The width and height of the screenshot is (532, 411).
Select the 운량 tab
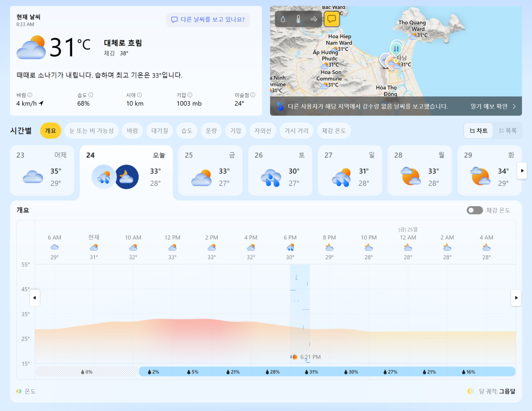211,131
